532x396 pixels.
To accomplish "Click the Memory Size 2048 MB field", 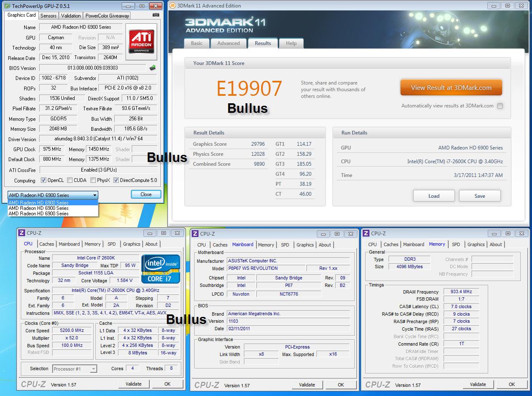I will pyautogui.click(x=58, y=129).
